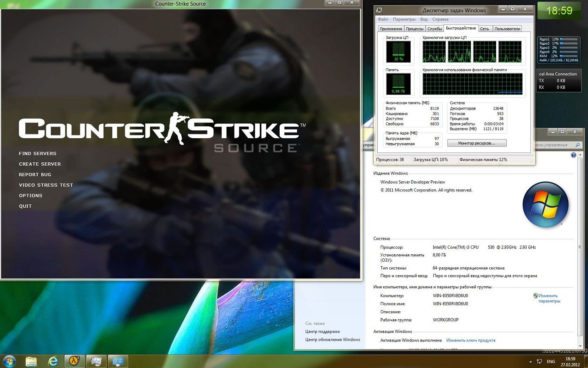588x368 pixels.
Task: Click ENG language indicator in tray
Action: [x=551, y=362]
